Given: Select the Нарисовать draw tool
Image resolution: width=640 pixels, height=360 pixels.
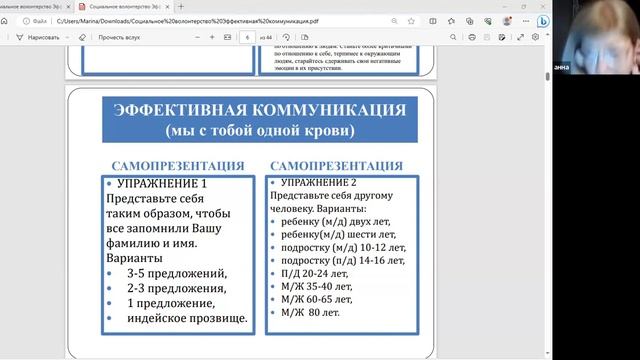Looking at the screenshot, I should tap(38, 37).
